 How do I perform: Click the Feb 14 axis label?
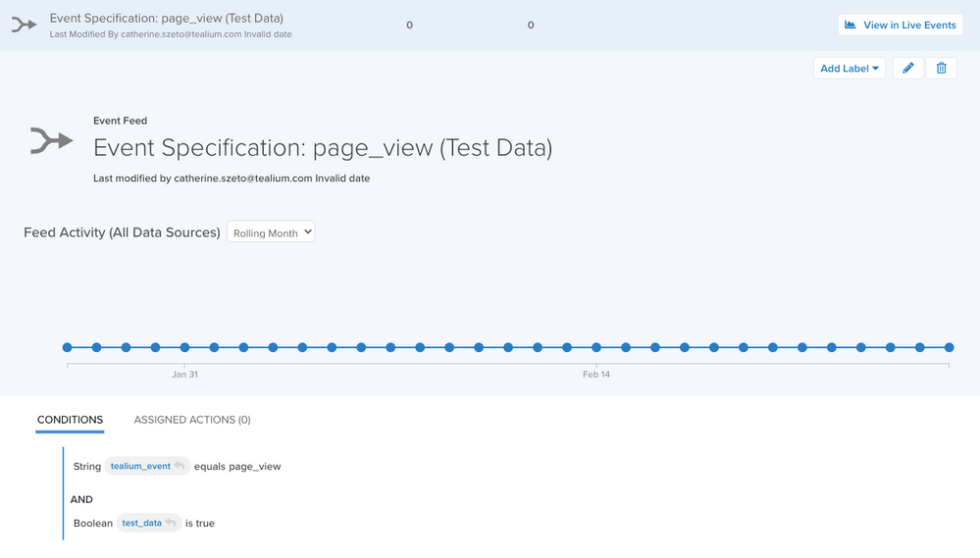coord(596,375)
